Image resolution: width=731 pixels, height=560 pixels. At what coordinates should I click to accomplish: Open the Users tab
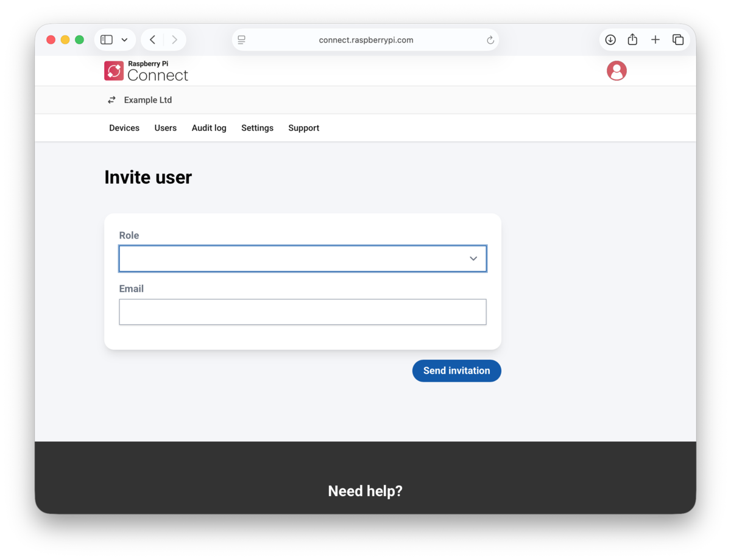[x=165, y=128]
